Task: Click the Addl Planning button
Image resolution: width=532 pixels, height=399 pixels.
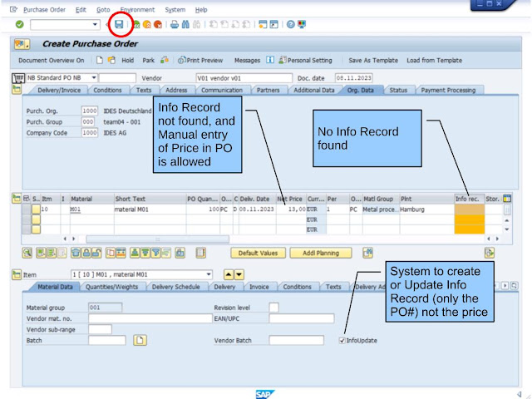Action: (x=321, y=253)
